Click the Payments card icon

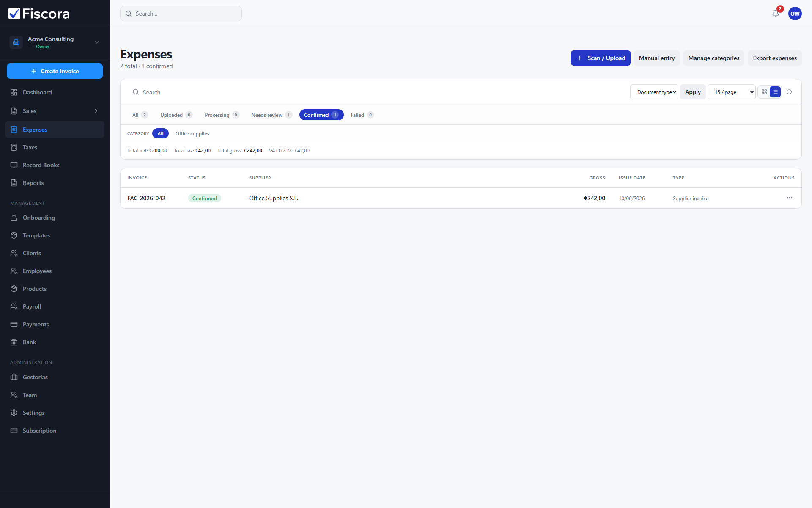[14, 324]
